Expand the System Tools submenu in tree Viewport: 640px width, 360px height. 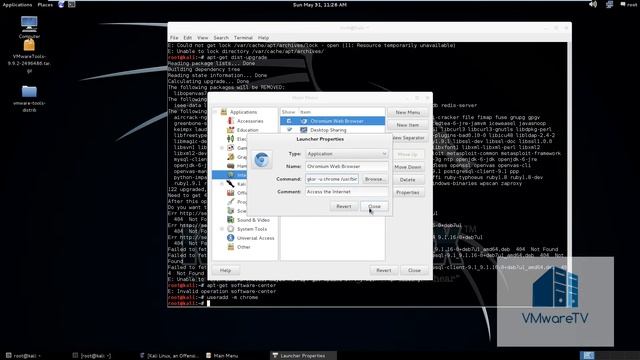point(222,229)
